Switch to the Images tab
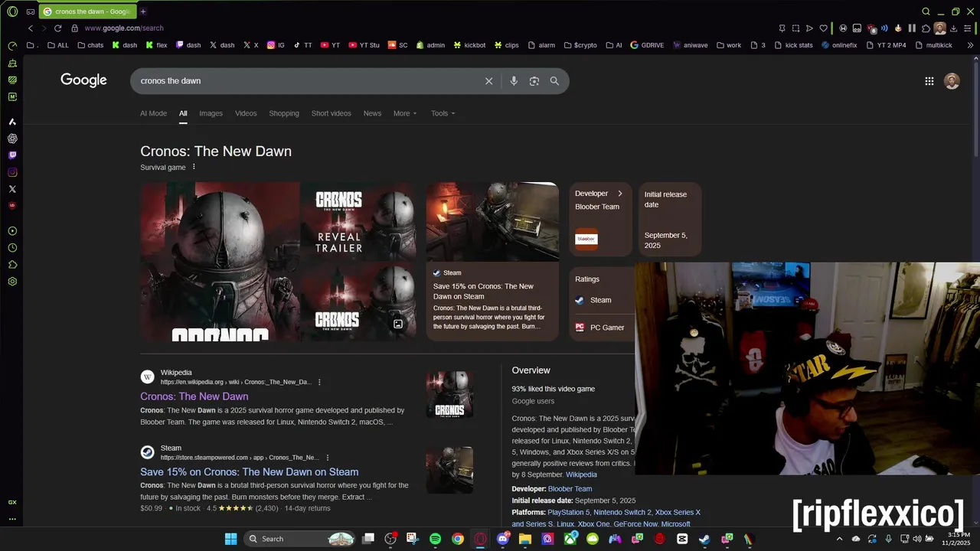Image resolution: width=980 pixels, height=551 pixels. coord(211,113)
